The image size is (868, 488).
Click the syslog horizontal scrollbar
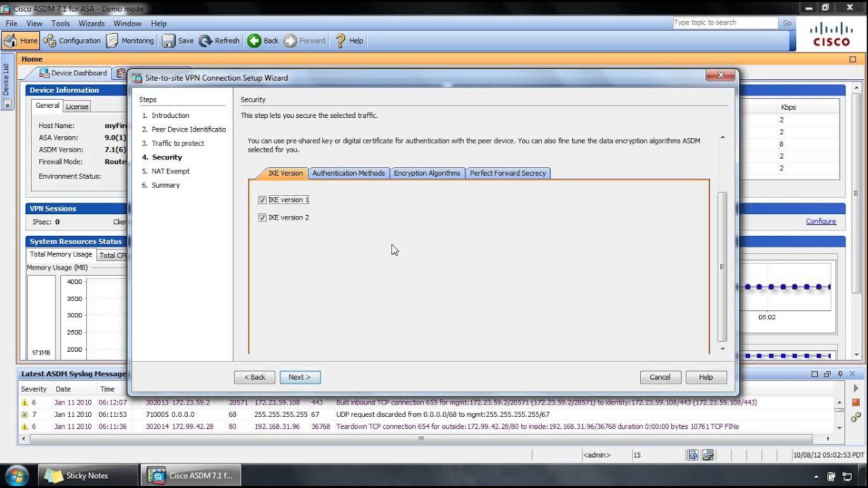click(420, 439)
